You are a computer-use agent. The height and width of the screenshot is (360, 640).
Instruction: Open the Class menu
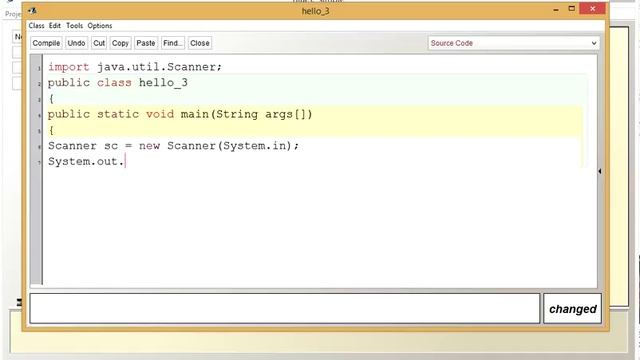[36, 26]
